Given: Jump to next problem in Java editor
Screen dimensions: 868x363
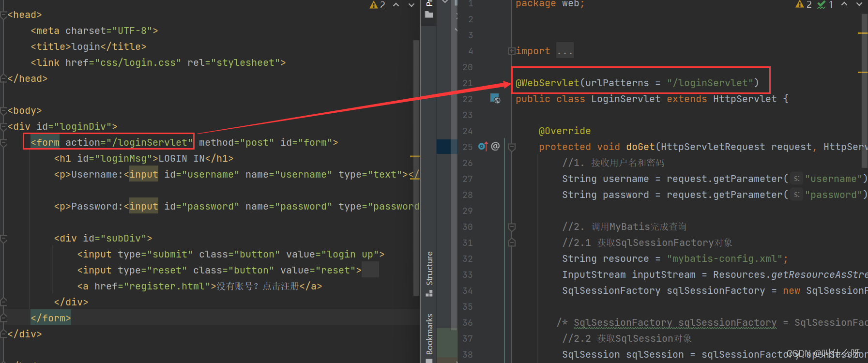Looking at the screenshot, I should (859, 4).
